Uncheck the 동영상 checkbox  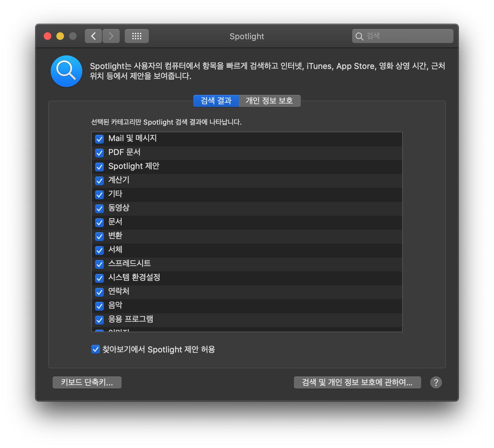click(99, 208)
